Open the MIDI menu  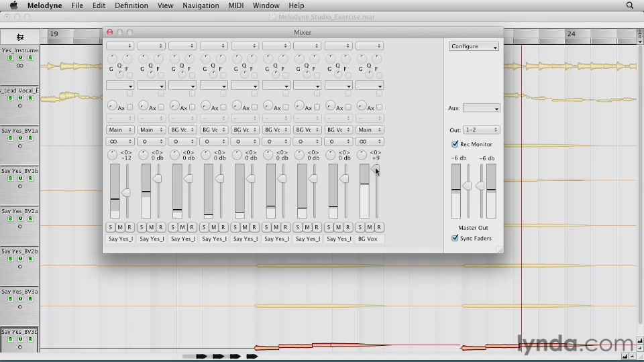tap(235, 5)
